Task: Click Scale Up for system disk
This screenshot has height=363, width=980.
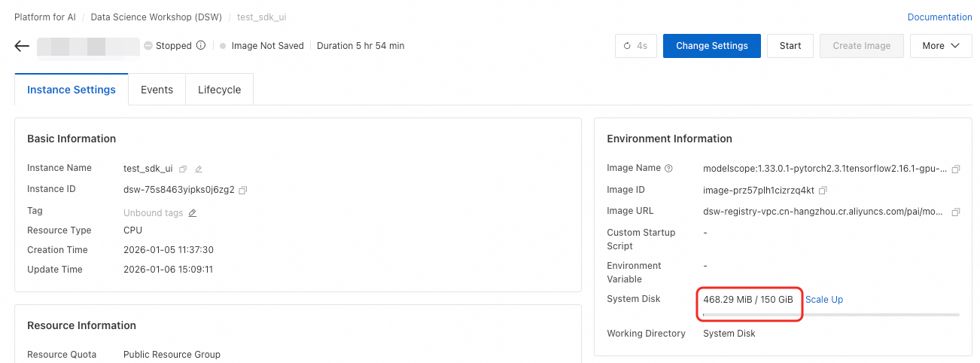Action: [824, 300]
